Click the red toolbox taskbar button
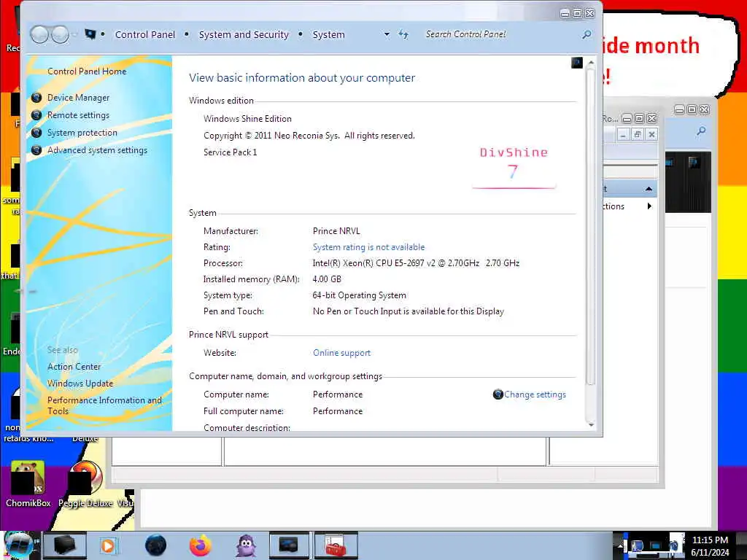The height and width of the screenshot is (560, 747). (335, 545)
